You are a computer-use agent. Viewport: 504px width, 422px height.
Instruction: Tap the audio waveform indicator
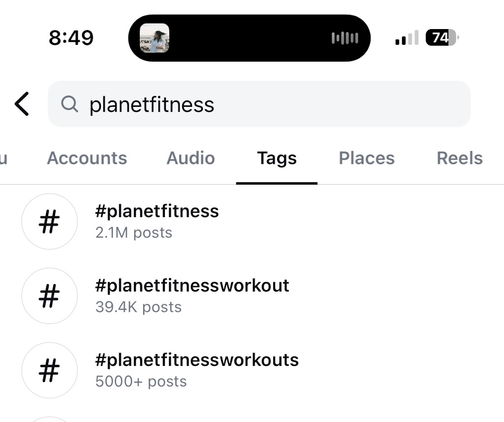tap(345, 38)
